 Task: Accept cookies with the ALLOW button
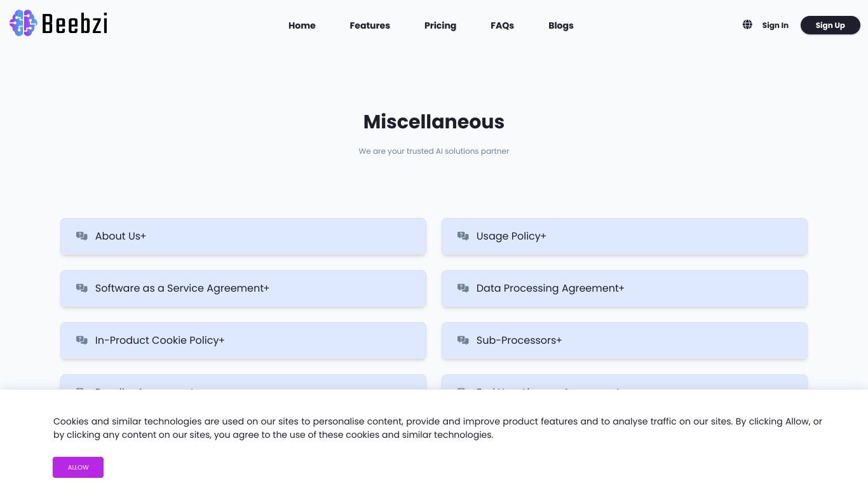tap(78, 467)
